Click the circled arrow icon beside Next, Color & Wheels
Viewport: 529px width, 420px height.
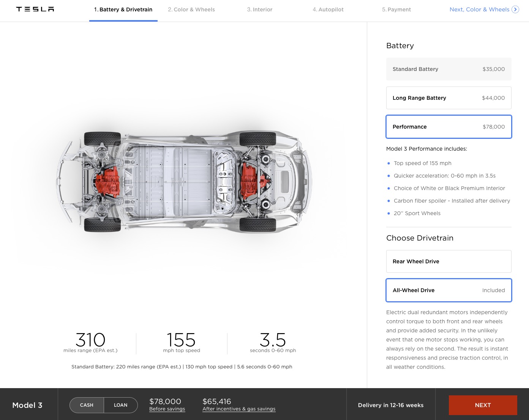(x=515, y=9)
